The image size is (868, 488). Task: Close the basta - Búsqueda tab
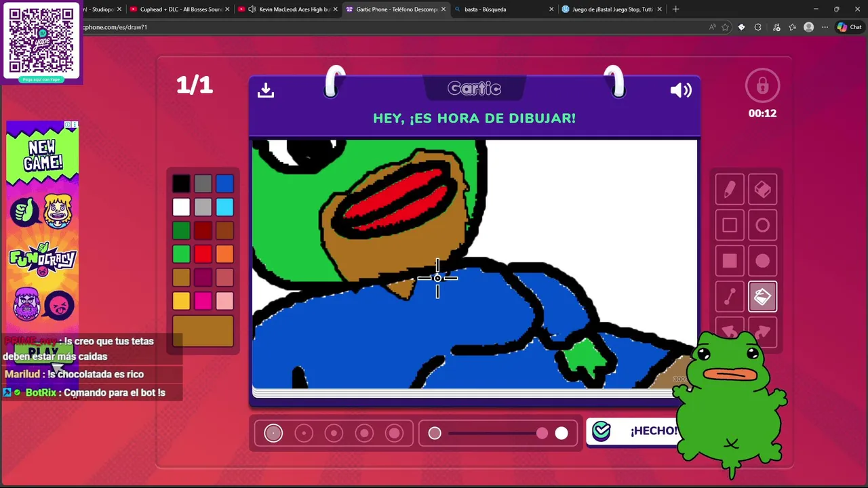(551, 9)
